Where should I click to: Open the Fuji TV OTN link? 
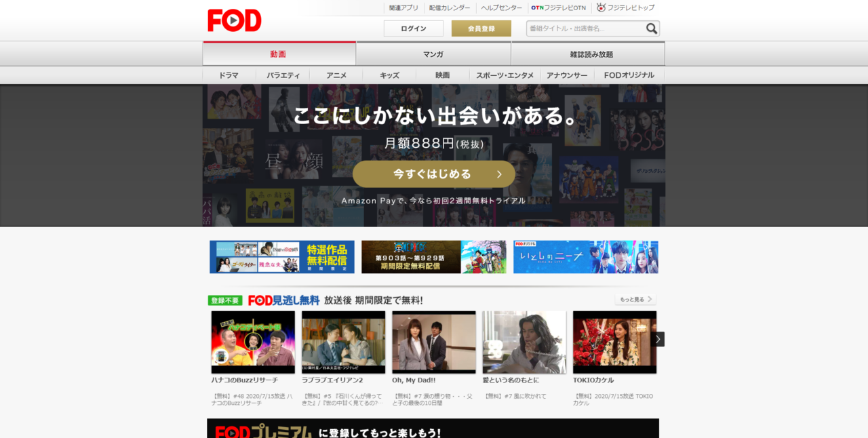point(558,8)
